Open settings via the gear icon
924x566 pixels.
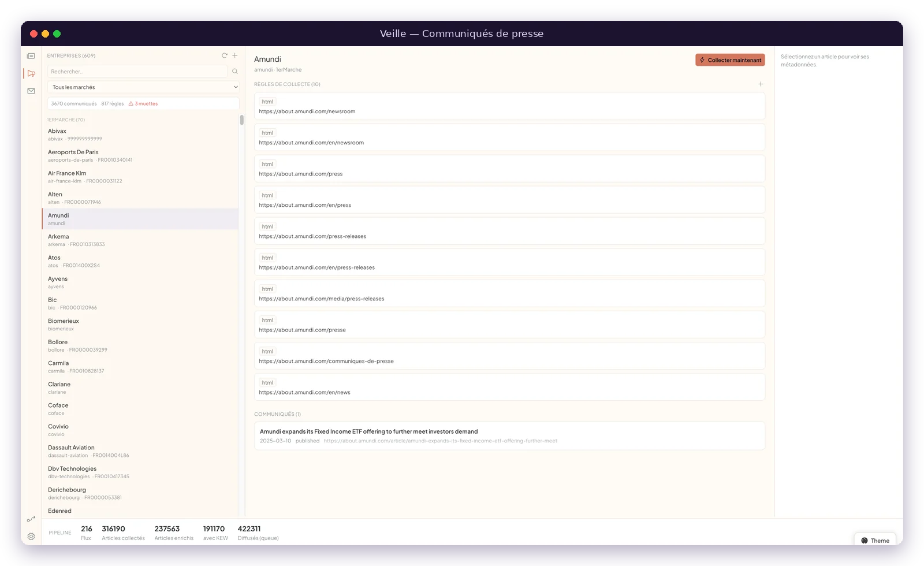click(x=31, y=537)
